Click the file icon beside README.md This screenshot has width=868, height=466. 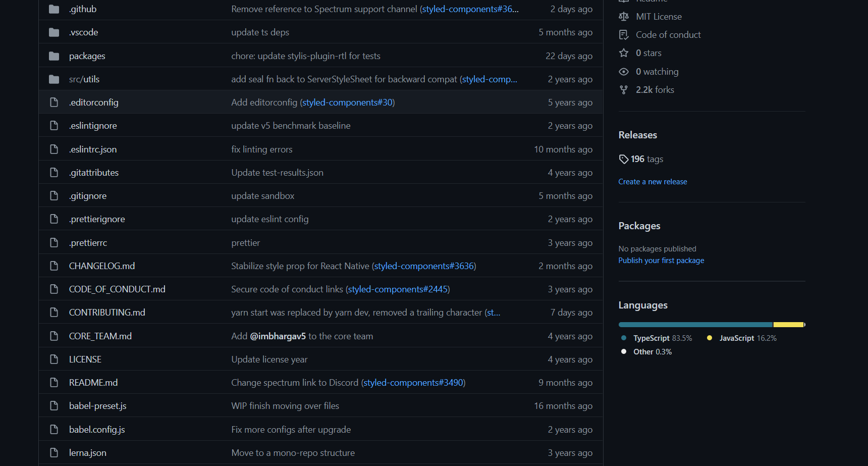tap(54, 383)
